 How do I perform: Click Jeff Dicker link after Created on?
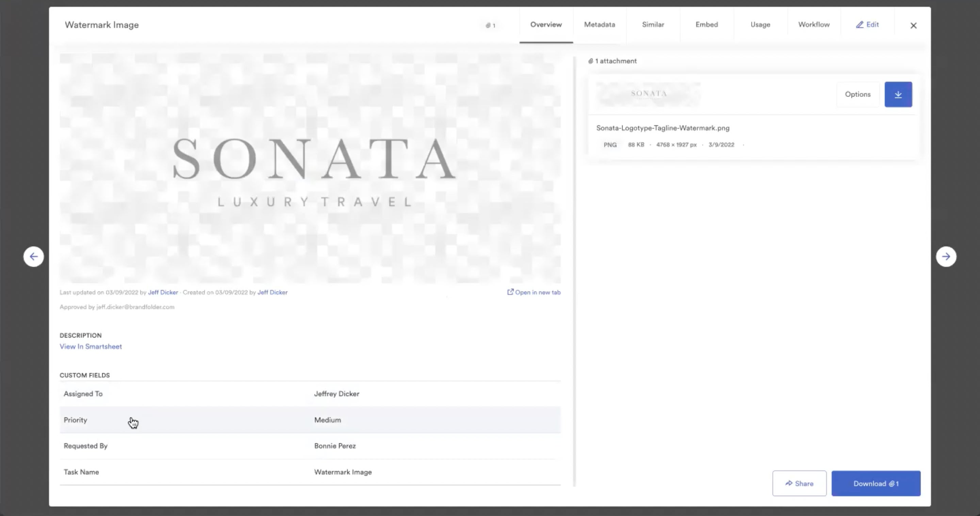pos(272,292)
